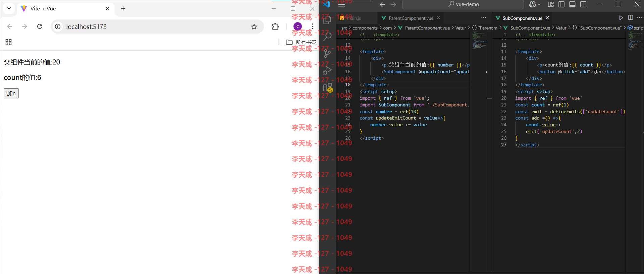
Task: Open the Search view in activity bar
Action: [327, 36]
